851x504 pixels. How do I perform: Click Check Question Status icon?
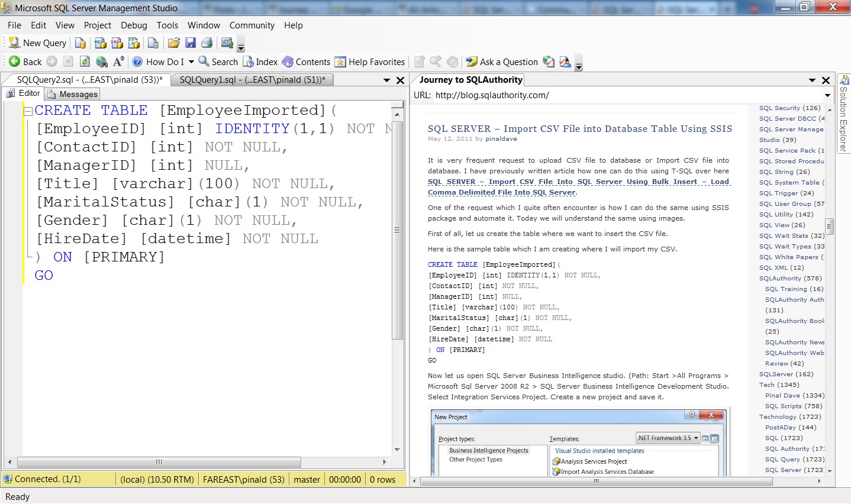(x=549, y=62)
